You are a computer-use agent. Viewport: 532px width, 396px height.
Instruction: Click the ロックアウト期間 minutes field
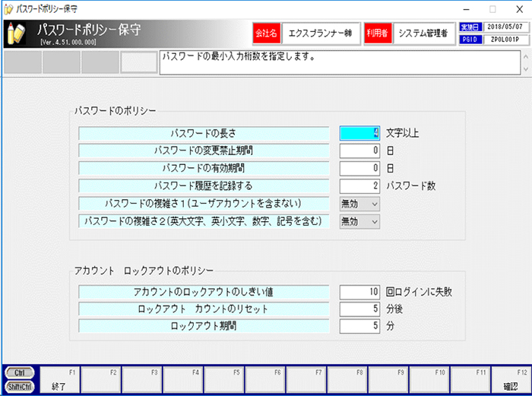pos(359,327)
